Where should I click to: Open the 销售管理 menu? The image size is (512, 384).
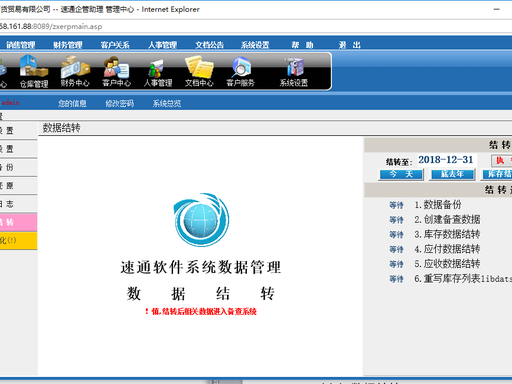(x=21, y=45)
